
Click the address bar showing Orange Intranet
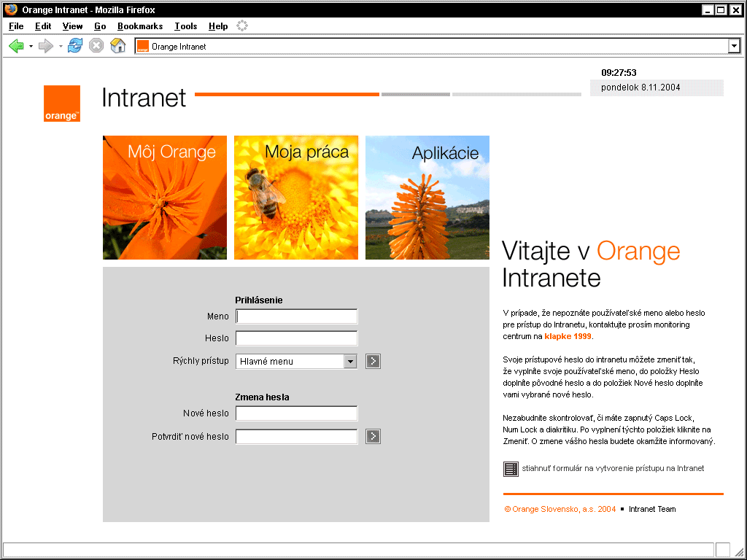coord(431,46)
